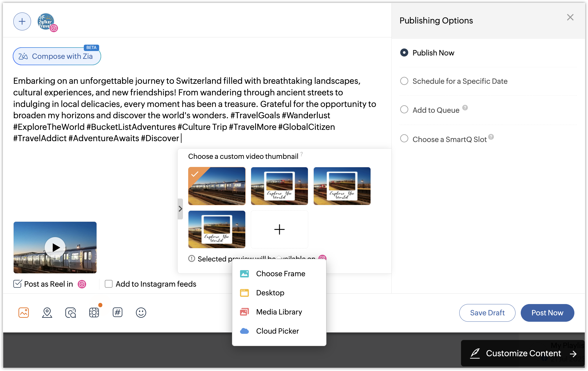The image size is (588, 371).
Task: Select the Publish Now radio button
Action: point(404,52)
